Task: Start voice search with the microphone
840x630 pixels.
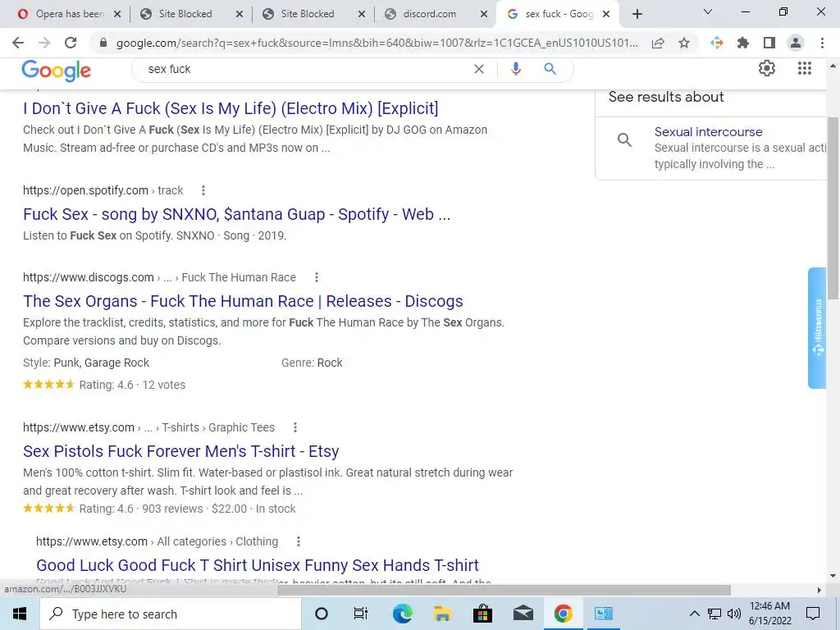Action: [515, 69]
